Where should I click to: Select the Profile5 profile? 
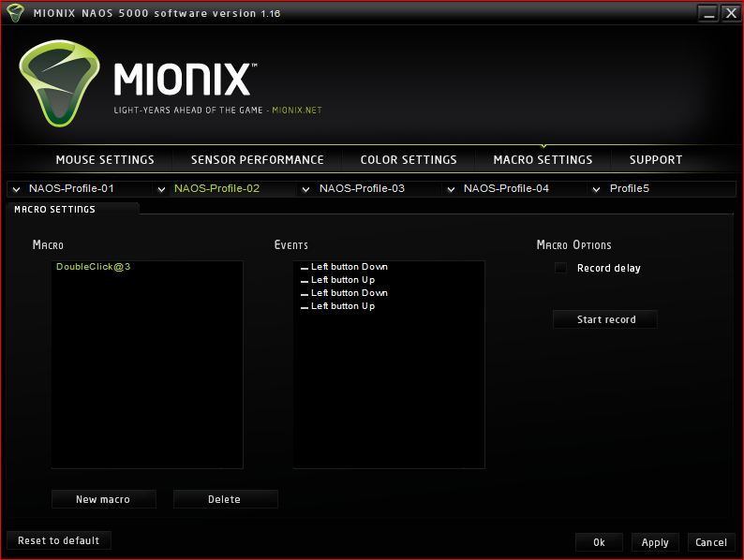629,188
